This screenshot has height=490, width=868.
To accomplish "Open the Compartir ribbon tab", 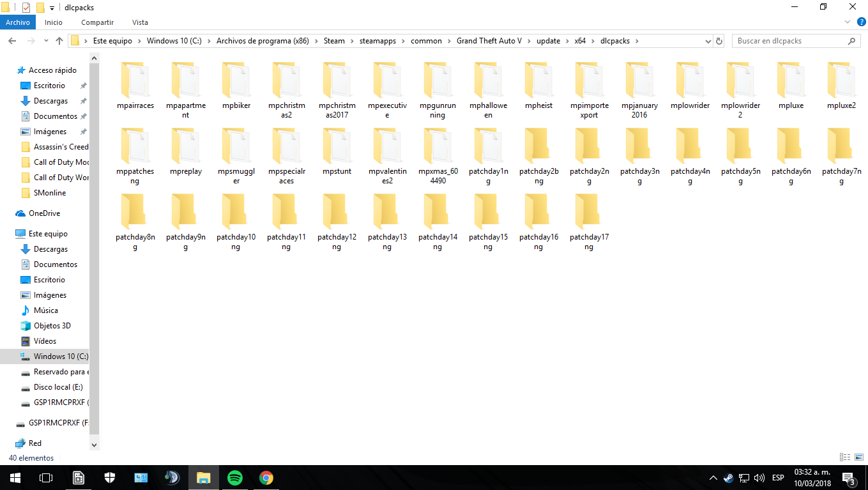I will click(x=98, y=22).
